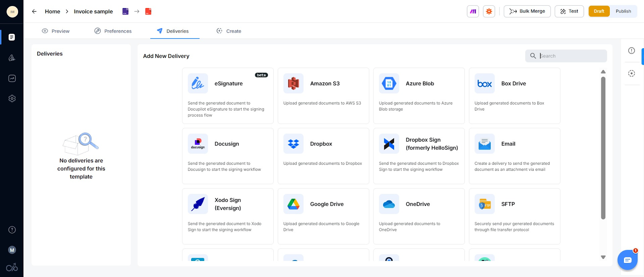Click the search magnifier icon

[x=533, y=56]
